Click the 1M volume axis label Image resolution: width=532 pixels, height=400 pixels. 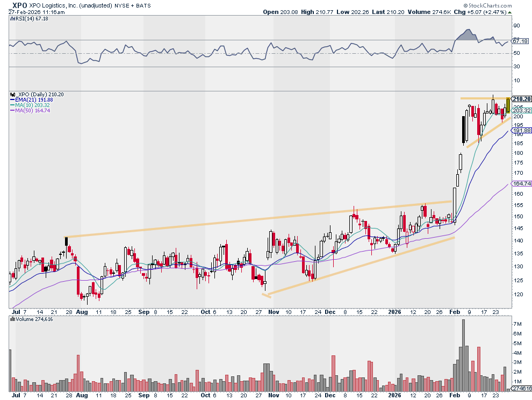pyautogui.click(x=517, y=382)
